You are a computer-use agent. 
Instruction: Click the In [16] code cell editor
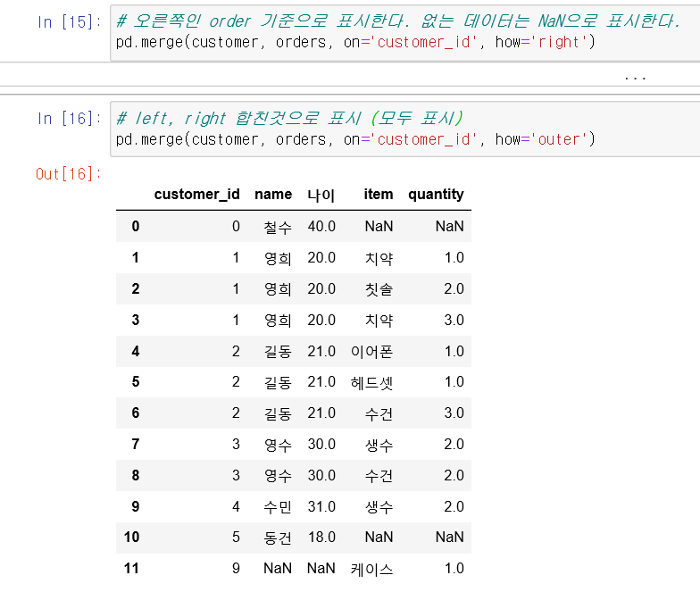pos(405,129)
